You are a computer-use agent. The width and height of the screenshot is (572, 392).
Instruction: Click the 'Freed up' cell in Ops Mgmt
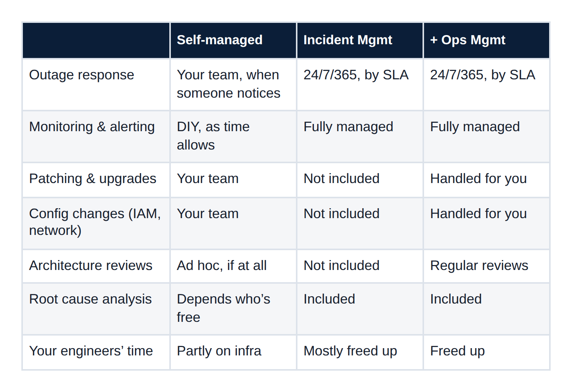(x=486, y=352)
